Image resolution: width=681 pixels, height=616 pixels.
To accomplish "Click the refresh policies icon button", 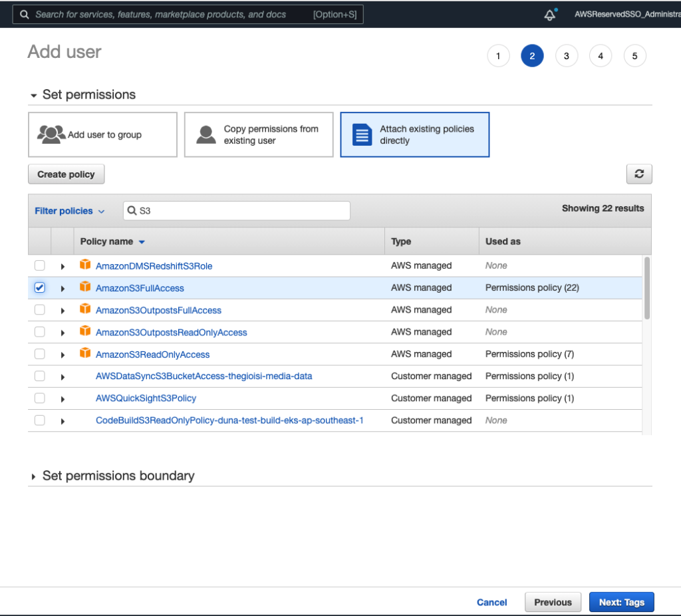I will [x=639, y=174].
